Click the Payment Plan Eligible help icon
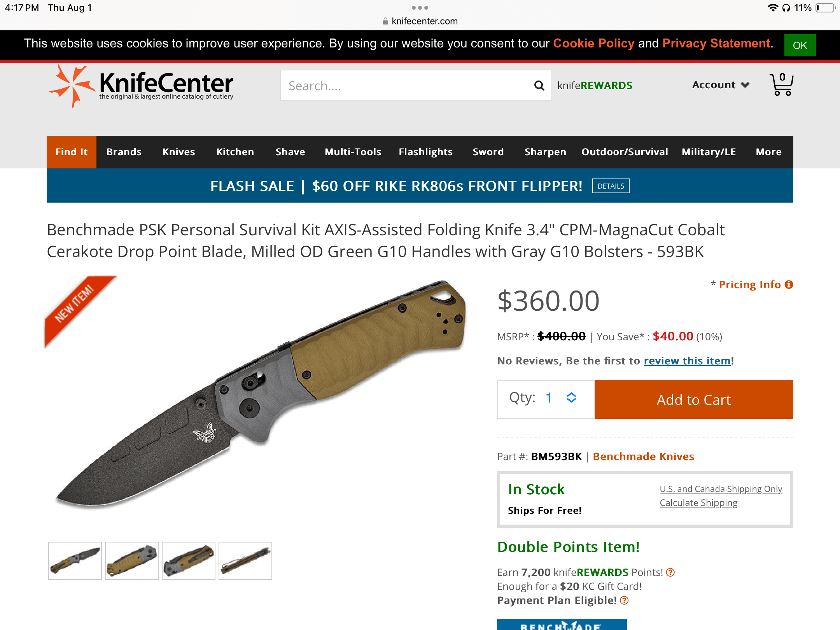The height and width of the screenshot is (630, 840). point(624,600)
